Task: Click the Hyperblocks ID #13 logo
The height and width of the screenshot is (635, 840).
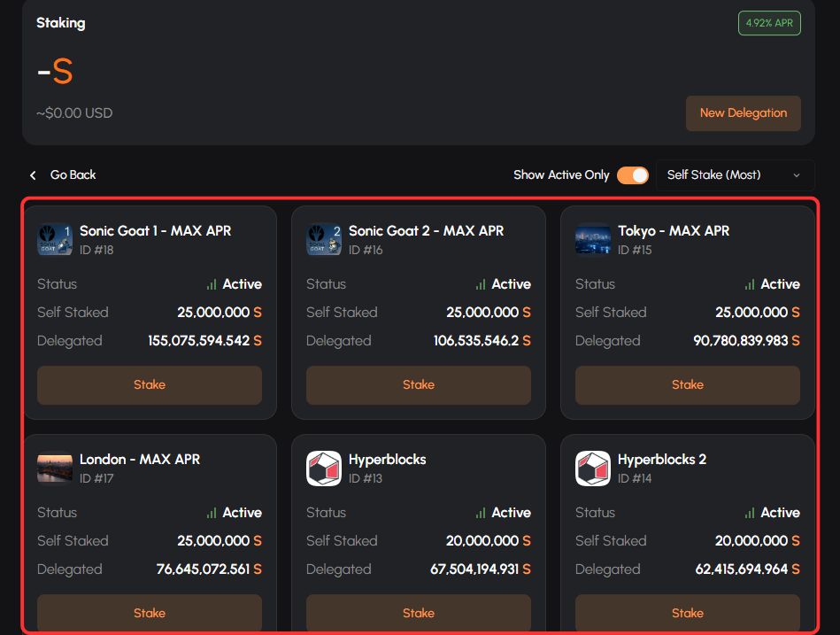Action: tap(324, 468)
